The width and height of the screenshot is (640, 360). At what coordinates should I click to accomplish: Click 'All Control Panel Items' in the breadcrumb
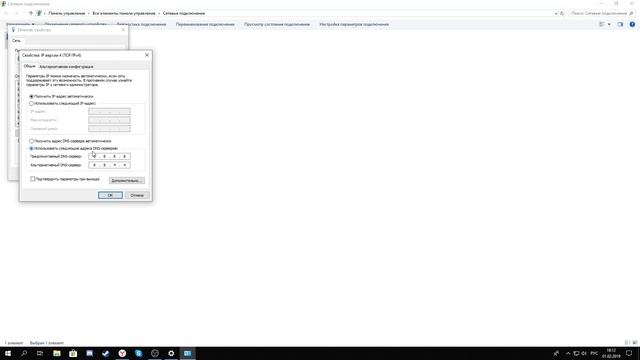(x=124, y=13)
